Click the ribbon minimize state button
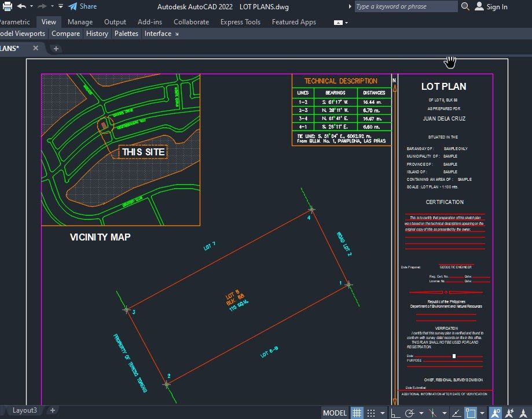The width and height of the screenshot is (532, 419). [338, 23]
